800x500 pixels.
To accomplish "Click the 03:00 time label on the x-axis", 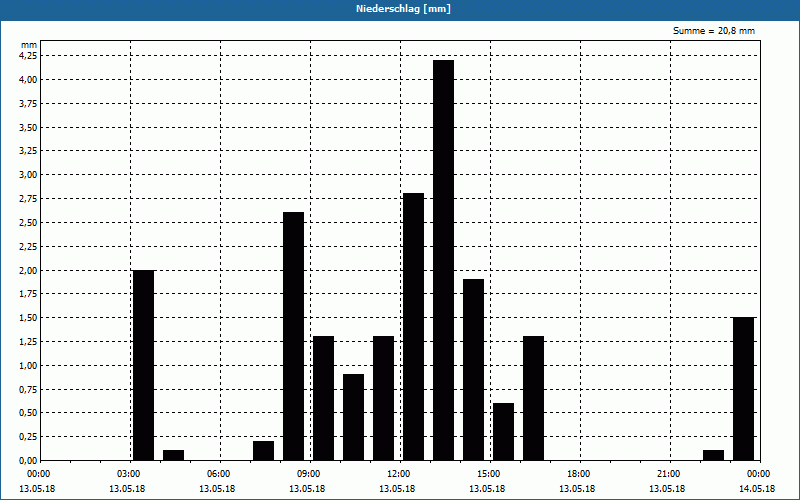I will (x=130, y=474).
